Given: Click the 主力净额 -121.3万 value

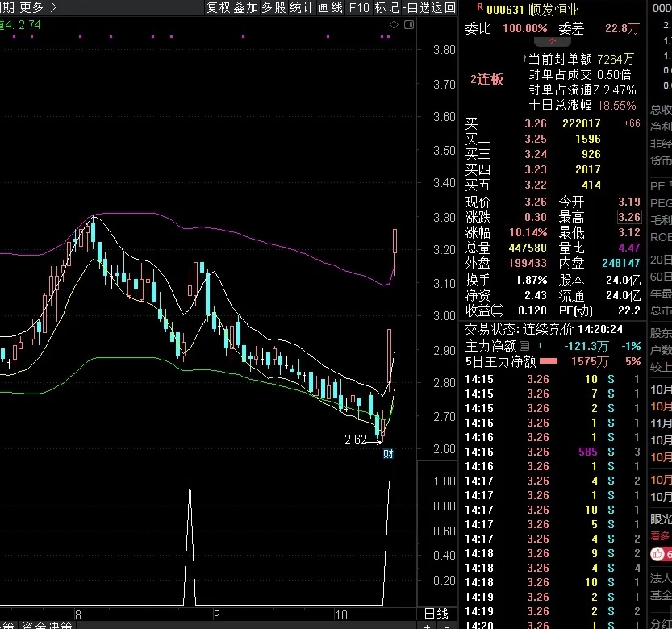Looking at the screenshot, I should point(586,346).
